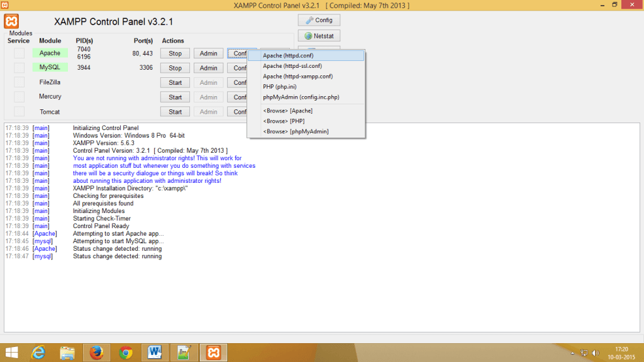Click the green MySQL module label

tap(50, 67)
